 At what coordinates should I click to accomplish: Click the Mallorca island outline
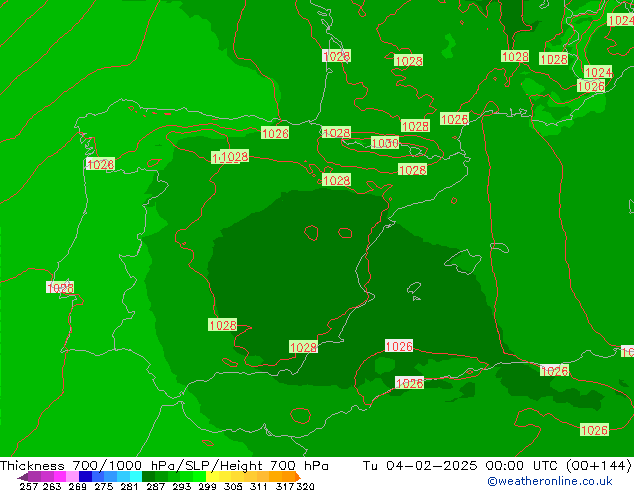point(463,262)
